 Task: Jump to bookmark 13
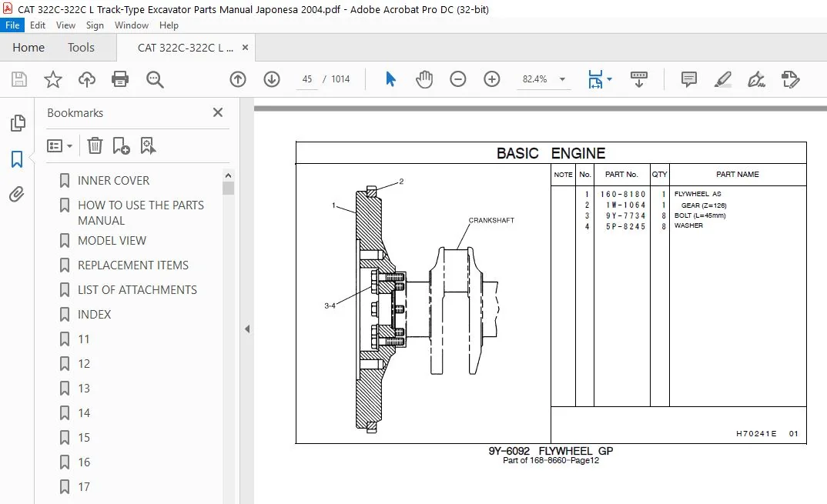click(x=84, y=388)
